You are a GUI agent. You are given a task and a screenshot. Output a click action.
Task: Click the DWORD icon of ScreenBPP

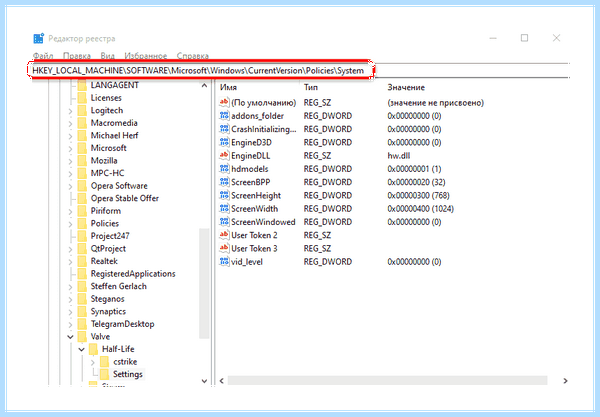(224, 182)
